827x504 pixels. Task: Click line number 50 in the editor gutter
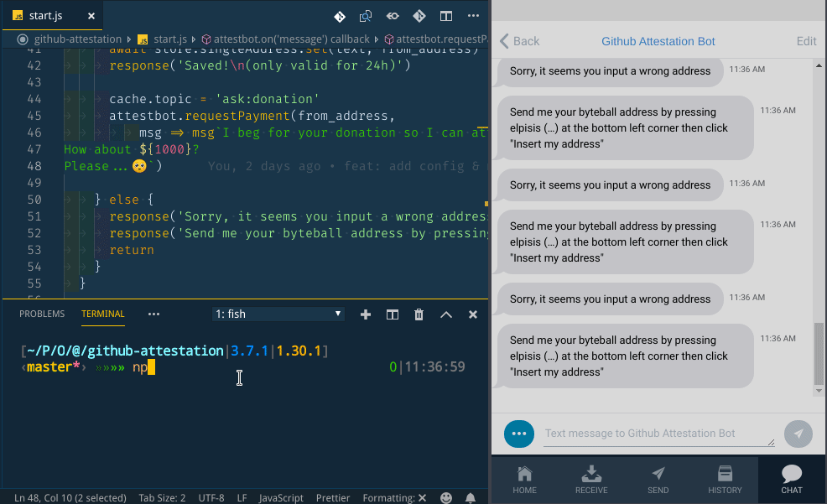34,200
